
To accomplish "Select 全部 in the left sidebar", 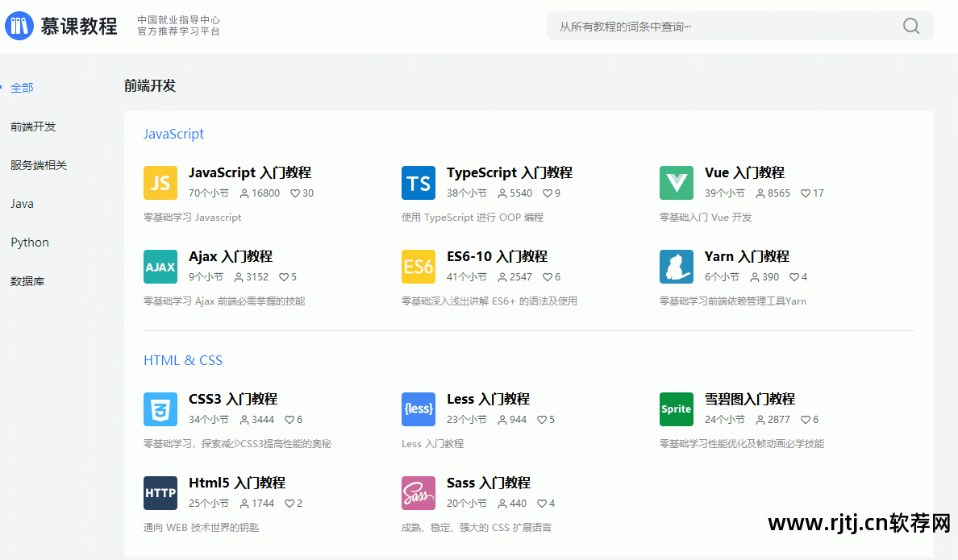I will point(22,88).
